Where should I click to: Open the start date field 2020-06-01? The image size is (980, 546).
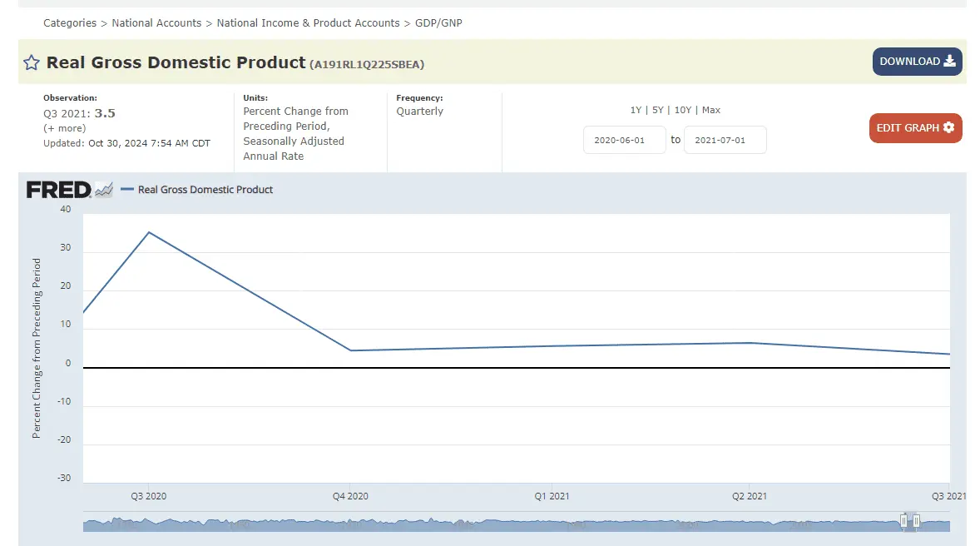624,140
